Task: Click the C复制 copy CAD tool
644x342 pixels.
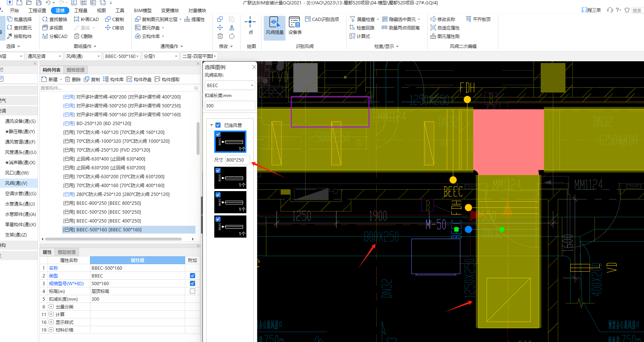Action: (115, 19)
